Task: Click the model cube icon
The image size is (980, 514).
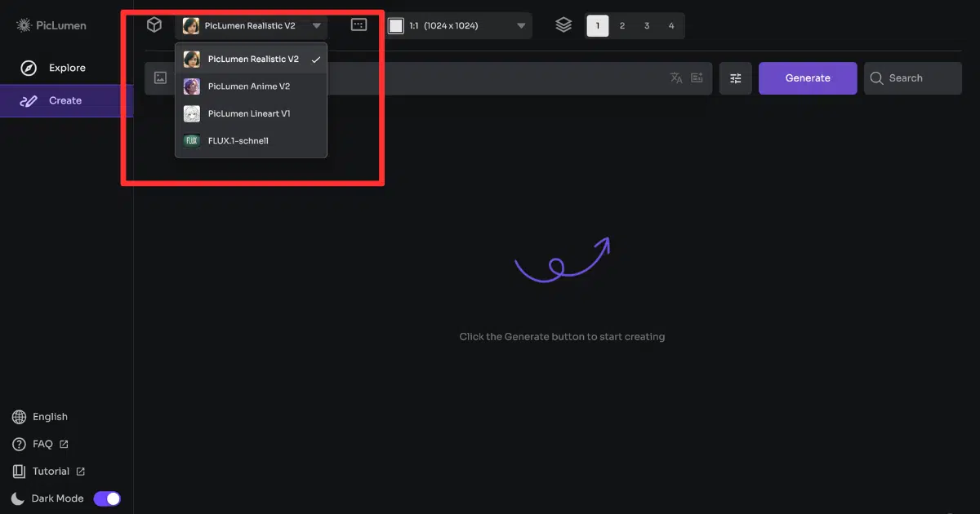Action: (x=154, y=25)
